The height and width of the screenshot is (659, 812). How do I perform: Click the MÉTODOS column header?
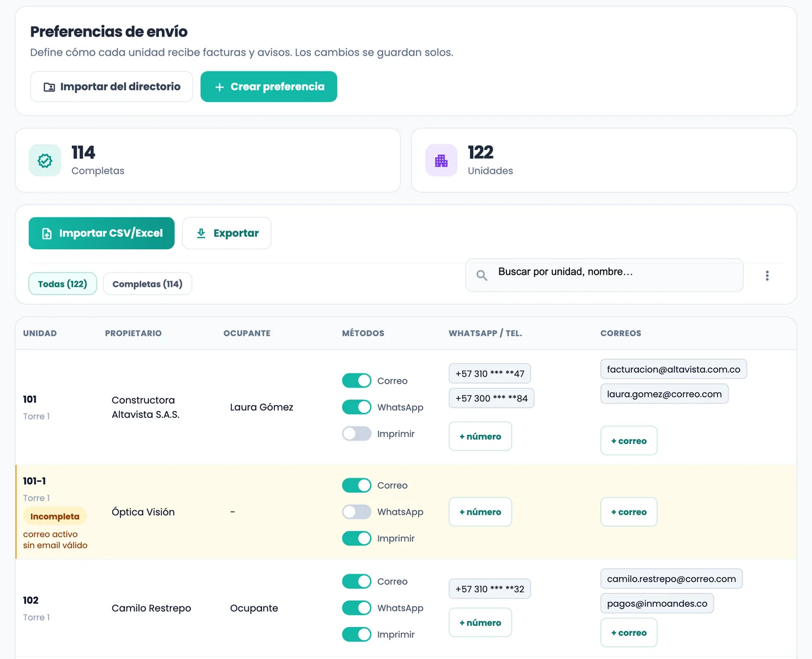pos(363,333)
